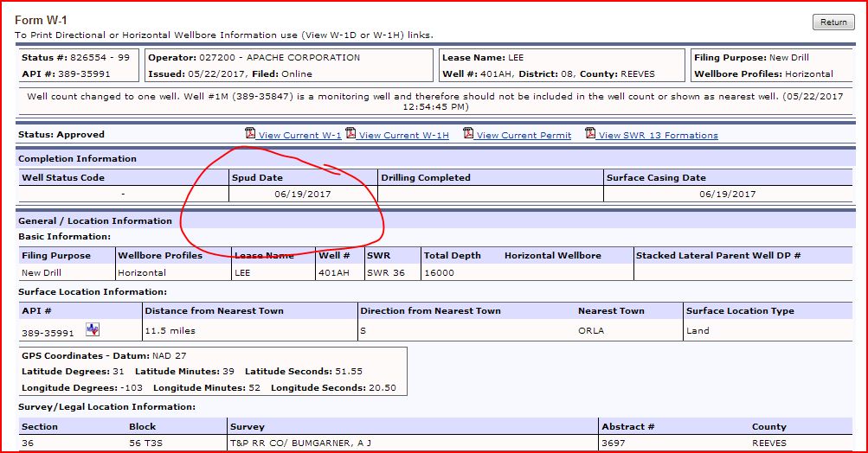Click the Stacked Lateral Parent Well DP # header
868x453 pixels.
tap(718, 256)
